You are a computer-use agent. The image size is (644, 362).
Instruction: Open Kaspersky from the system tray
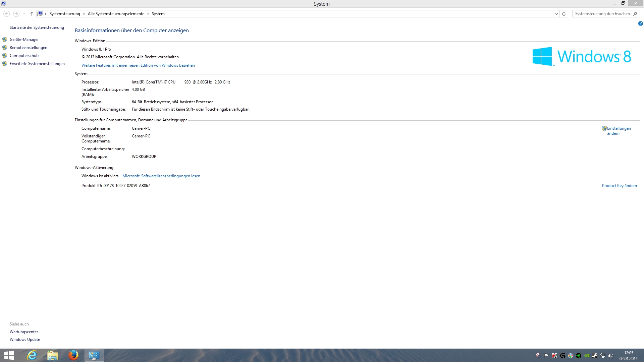554,356
